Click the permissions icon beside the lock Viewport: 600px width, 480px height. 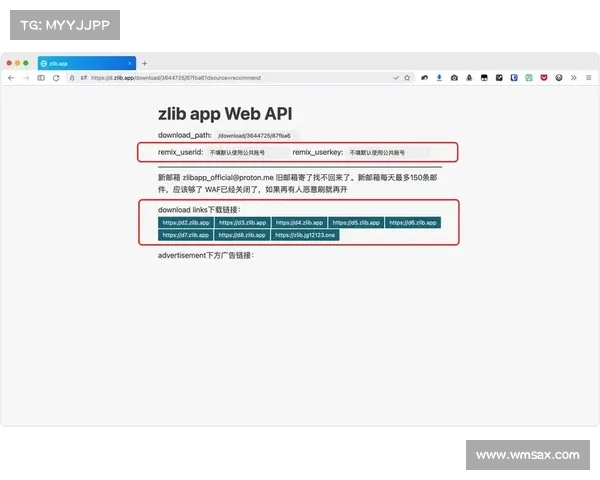(84, 78)
